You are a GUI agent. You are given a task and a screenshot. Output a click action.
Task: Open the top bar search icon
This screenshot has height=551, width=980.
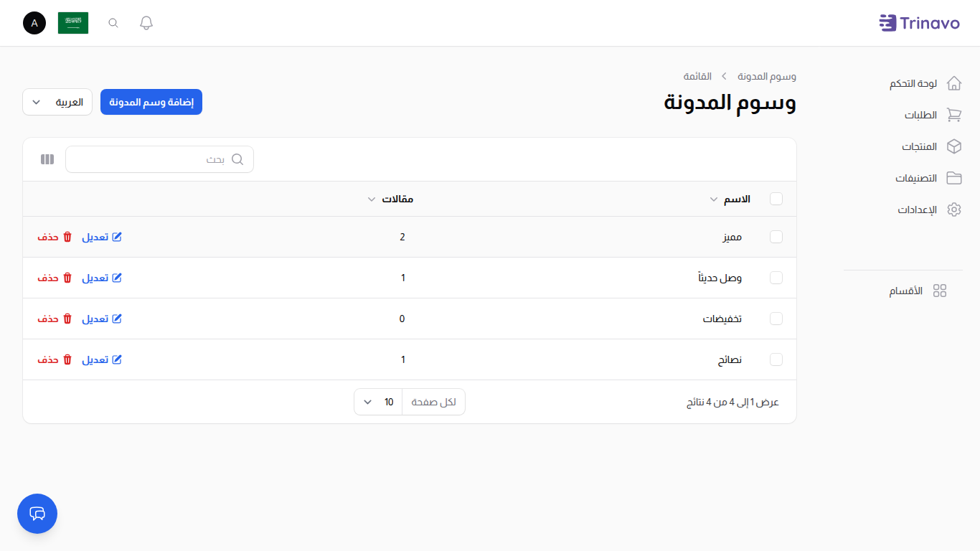[x=113, y=22]
